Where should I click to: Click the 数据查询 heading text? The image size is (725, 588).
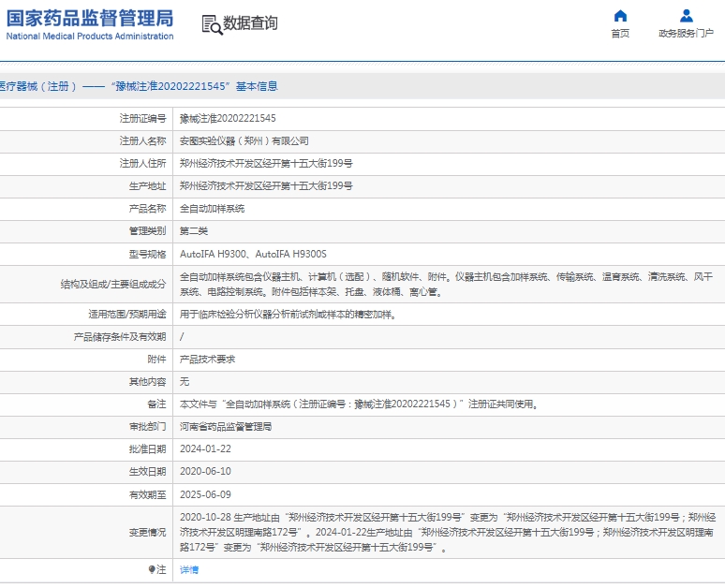click(250, 23)
